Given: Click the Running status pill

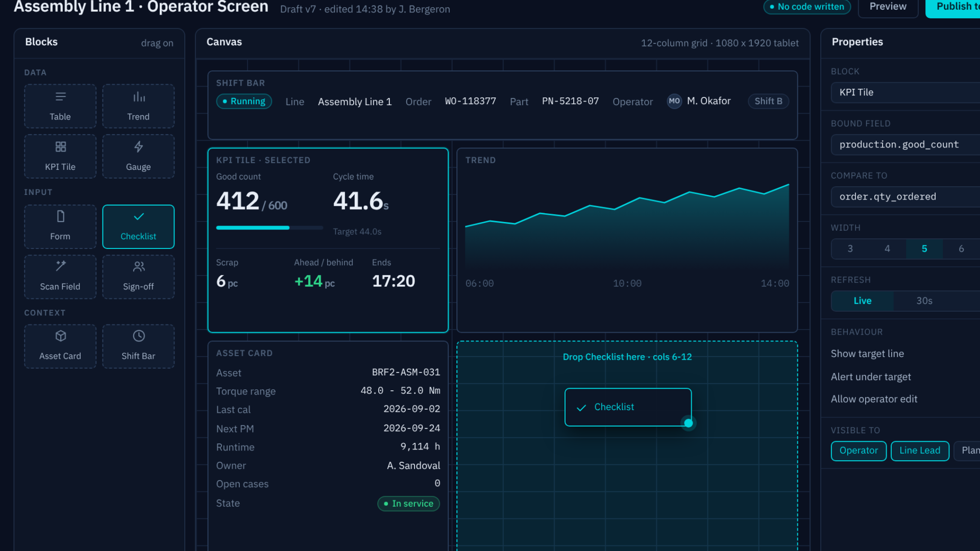Looking at the screenshot, I should [x=244, y=101].
